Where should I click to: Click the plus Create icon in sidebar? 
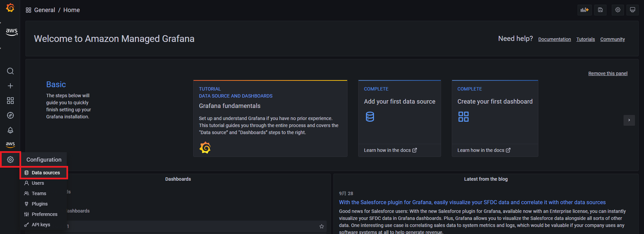click(x=10, y=86)
